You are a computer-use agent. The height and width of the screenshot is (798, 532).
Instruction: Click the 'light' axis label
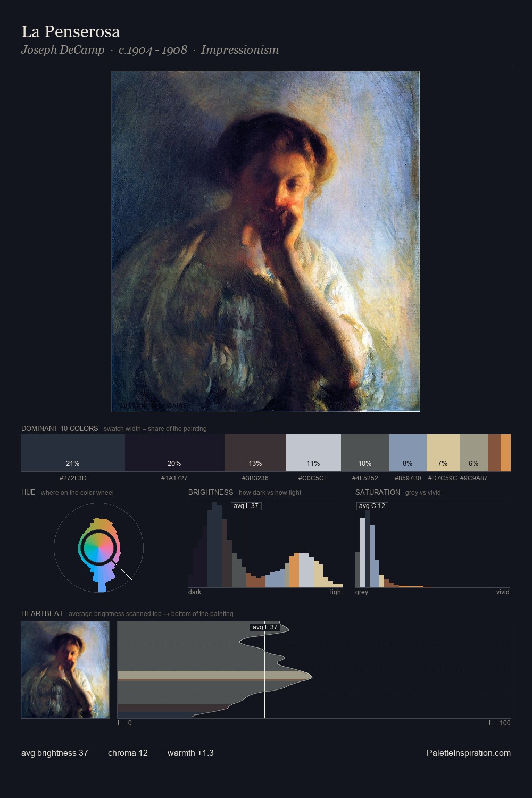337,592
